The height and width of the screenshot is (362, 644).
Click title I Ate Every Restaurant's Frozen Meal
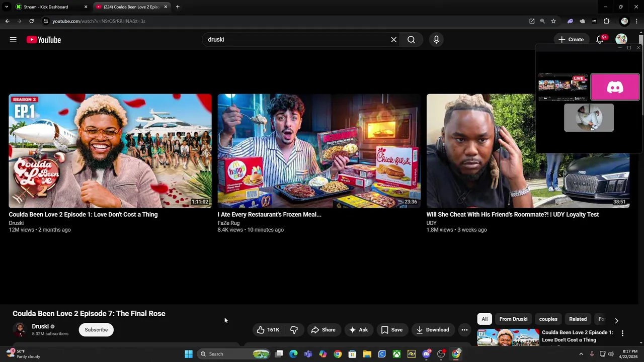tap(269, 214)
